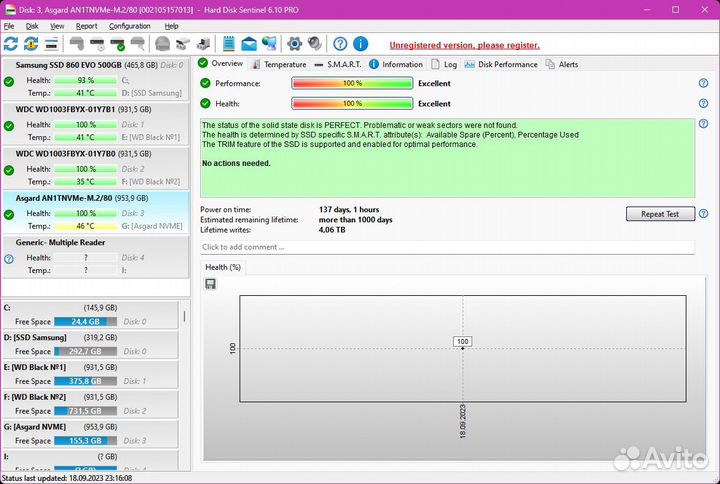720x484 pixels.
Task: Switch to the Temperature tab
Action: [279, 64]
